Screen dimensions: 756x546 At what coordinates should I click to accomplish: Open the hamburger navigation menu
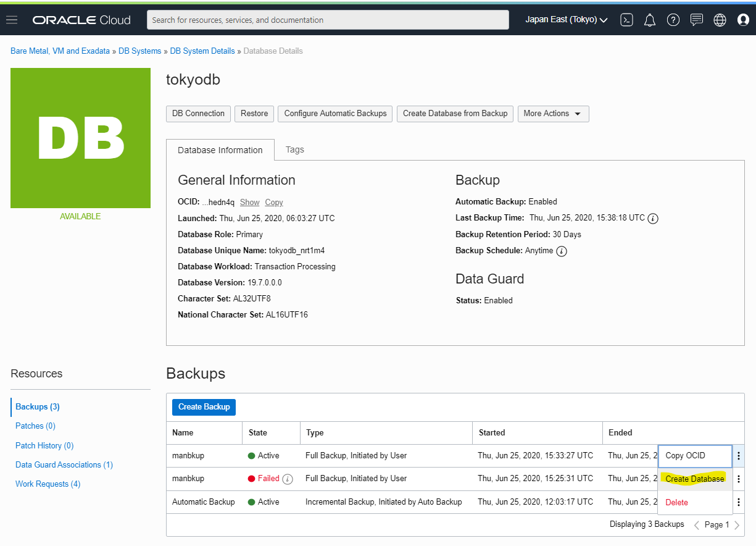(x=11, y=20)
